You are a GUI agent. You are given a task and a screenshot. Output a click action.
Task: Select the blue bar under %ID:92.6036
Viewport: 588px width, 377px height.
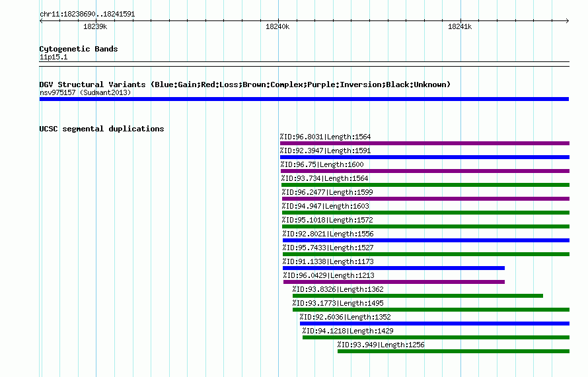pos(435,324)
